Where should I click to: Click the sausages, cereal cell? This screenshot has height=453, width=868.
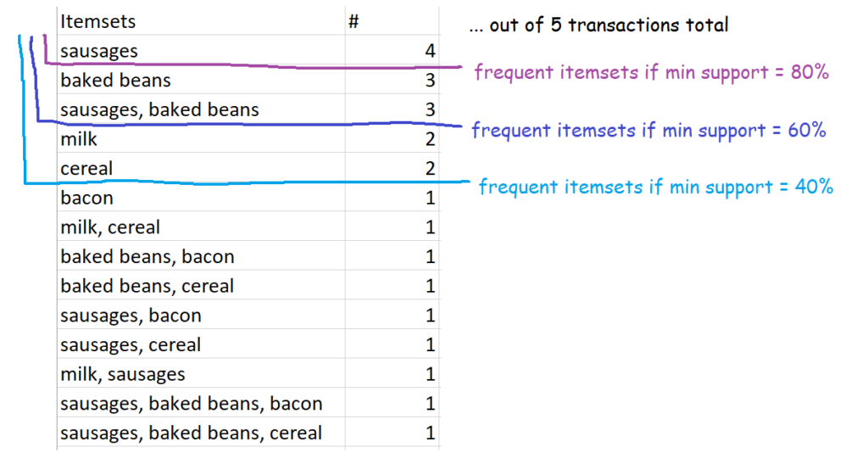coord(201,344)
